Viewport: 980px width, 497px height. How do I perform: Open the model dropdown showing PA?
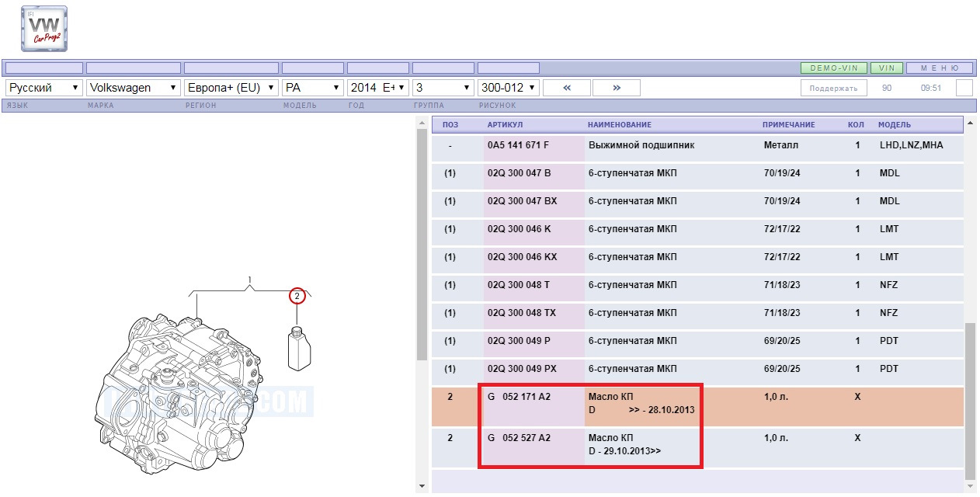point(313,88)
